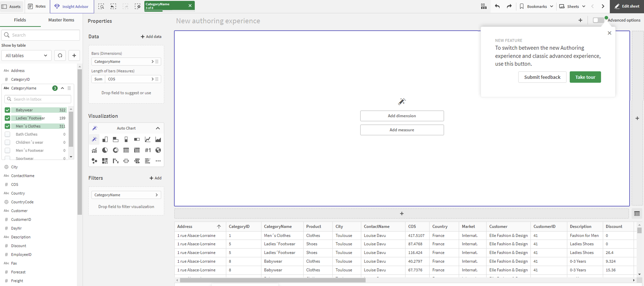
Task: Switch to the Master items tab
Action: tap(61, 19)
